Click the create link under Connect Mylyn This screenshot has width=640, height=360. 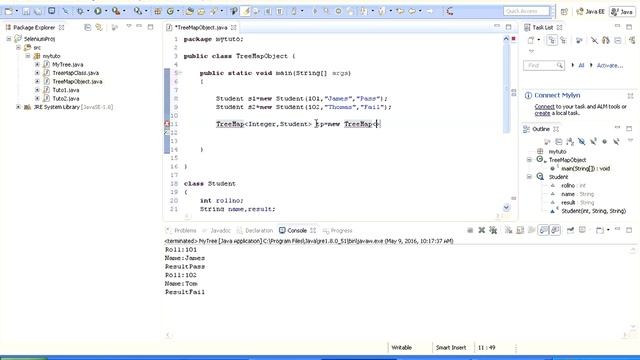542,113
